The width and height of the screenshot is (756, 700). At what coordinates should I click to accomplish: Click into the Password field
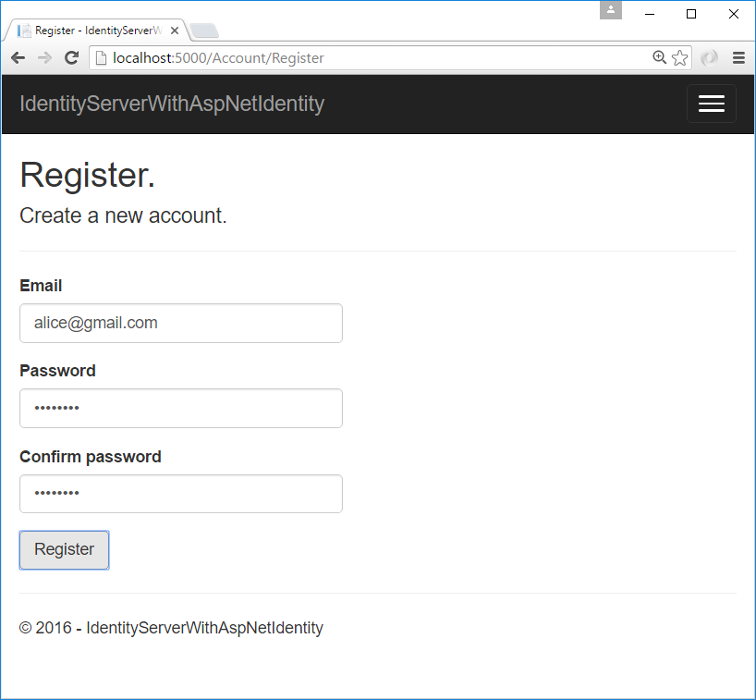tap(181, 409)
